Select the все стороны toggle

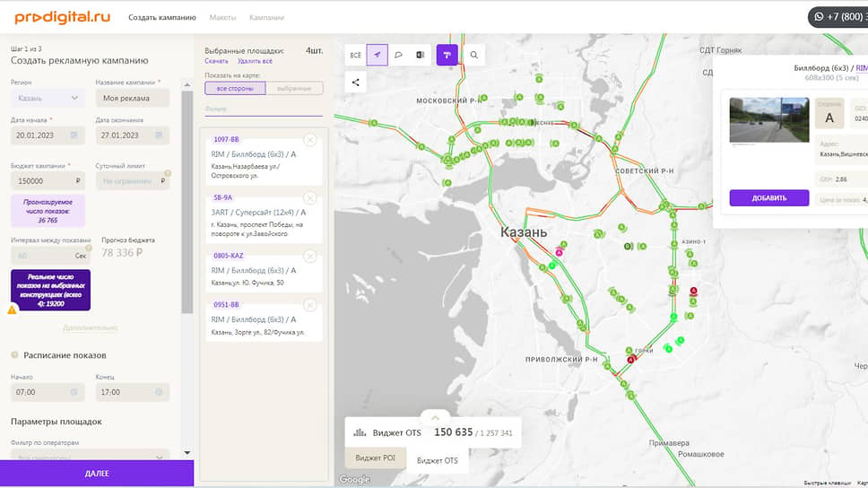coord(235,88)
